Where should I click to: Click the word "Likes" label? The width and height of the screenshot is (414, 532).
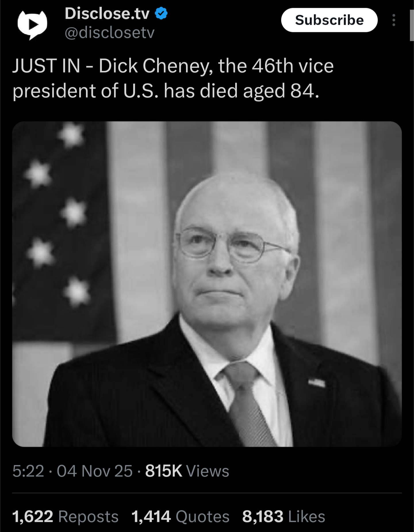[x=307, y=516]
